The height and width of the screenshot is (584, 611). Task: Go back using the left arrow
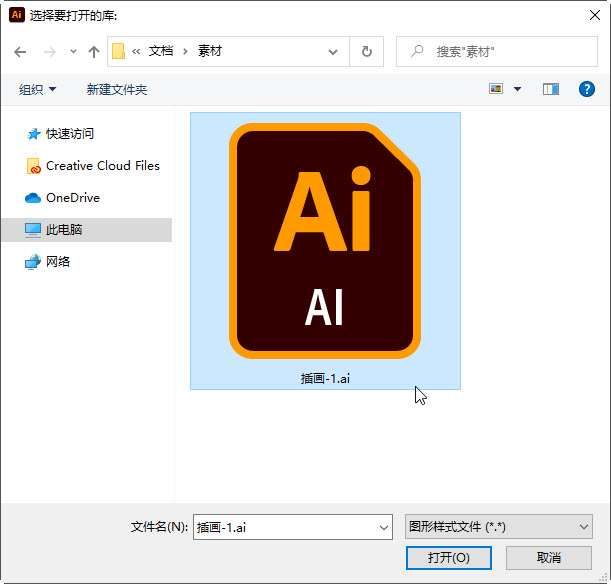(20, 52)
